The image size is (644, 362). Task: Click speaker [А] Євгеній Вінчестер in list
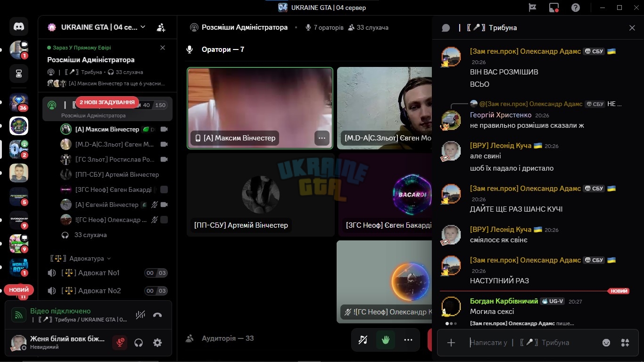coord(115,205)
